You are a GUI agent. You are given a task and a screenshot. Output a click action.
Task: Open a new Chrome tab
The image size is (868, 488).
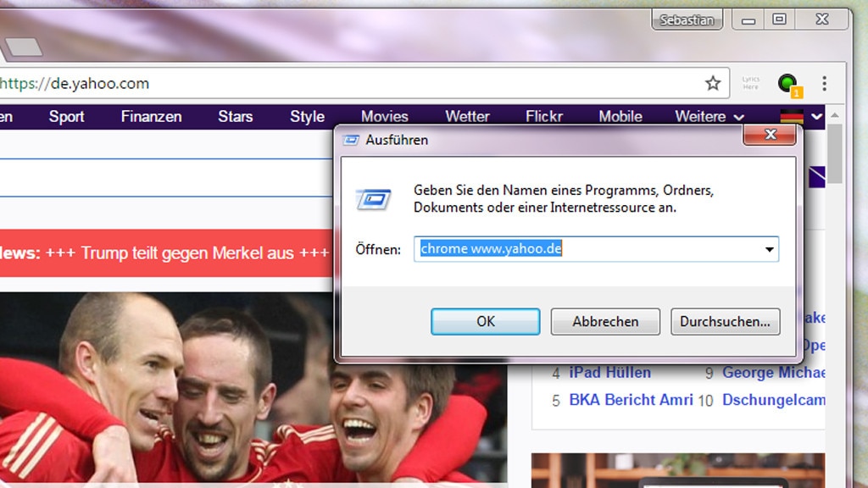[23, 47]
